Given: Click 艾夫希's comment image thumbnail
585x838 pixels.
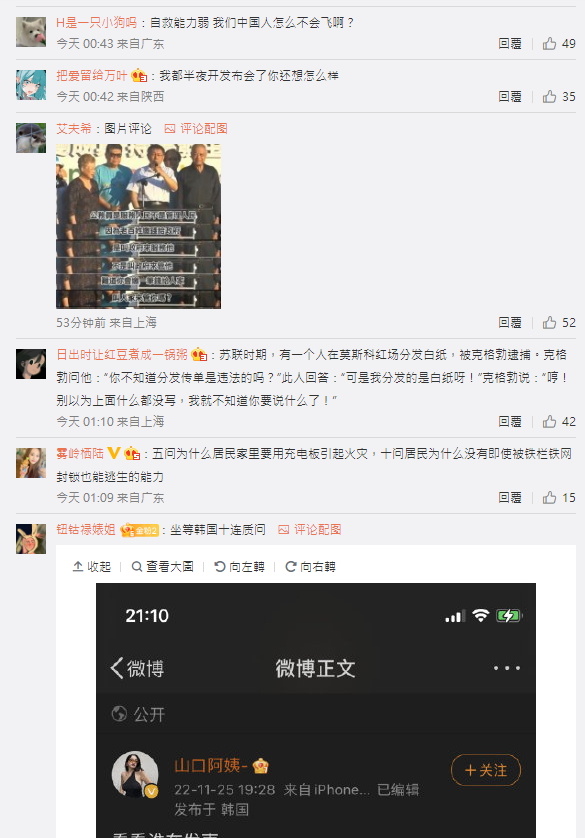Looking at the screenshot, I should [x=138, y=227].
